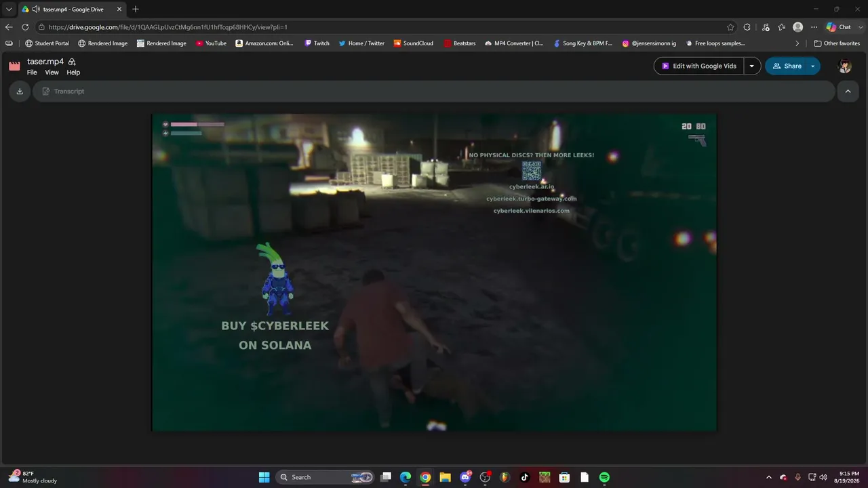Open the browser Extensions puzzle icon
The height and width of the screenshot is (488, 868).
747,27
